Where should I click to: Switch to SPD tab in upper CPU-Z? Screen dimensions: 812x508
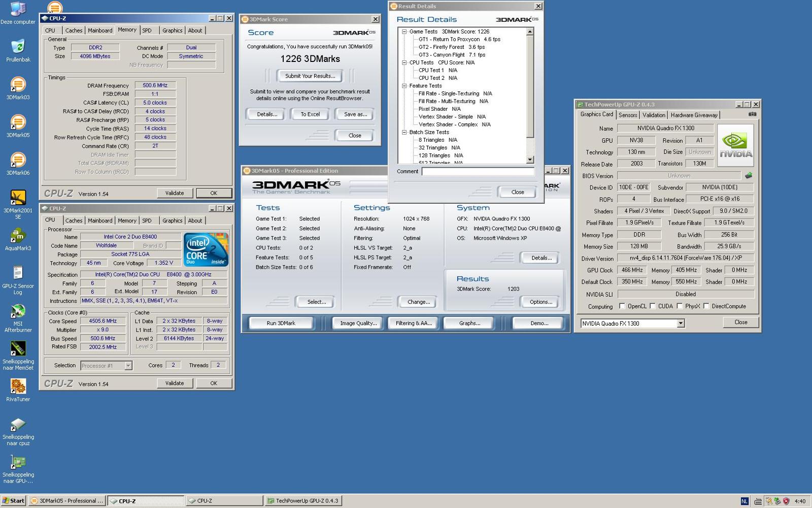pyautogui.click(x=147, y=30)
